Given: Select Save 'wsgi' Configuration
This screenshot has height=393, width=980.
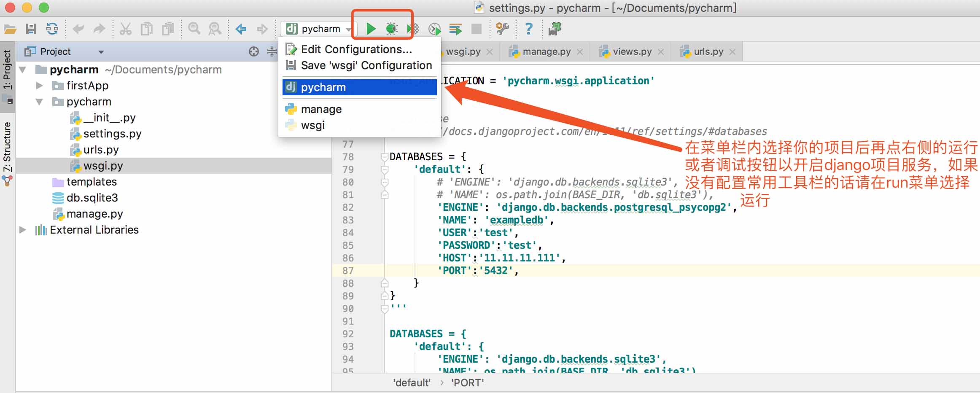Looking at the screenshot, I should click(x=360, y=65).
